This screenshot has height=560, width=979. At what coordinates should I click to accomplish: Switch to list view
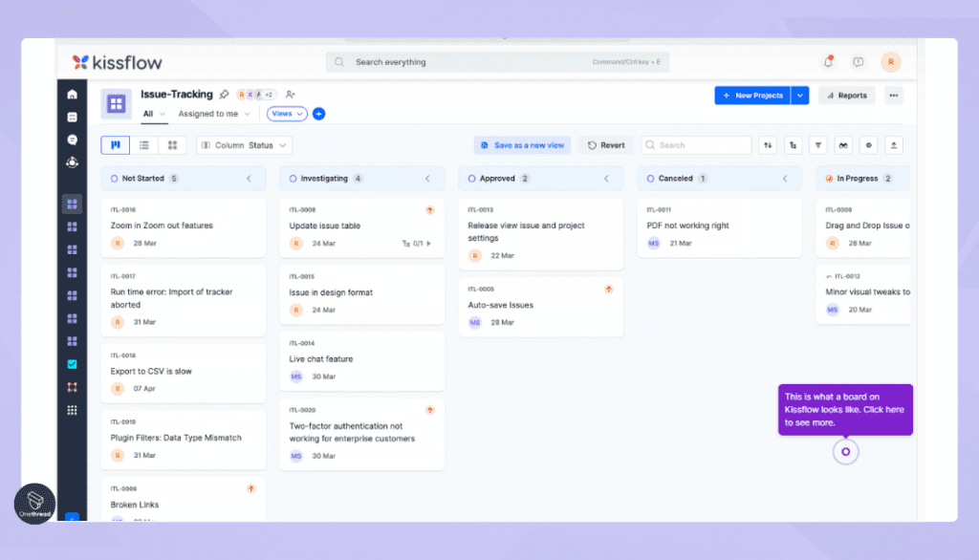point(144,145)
